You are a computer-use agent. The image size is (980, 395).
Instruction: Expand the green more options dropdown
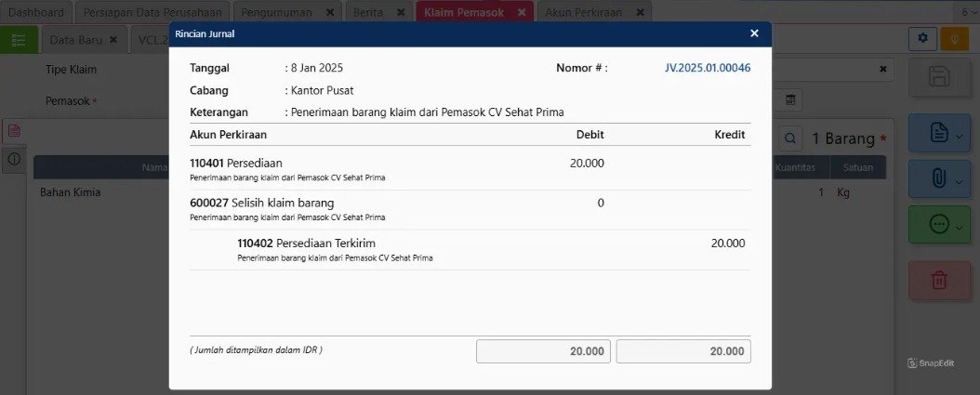pyautogui.click(x=939, y=224)
